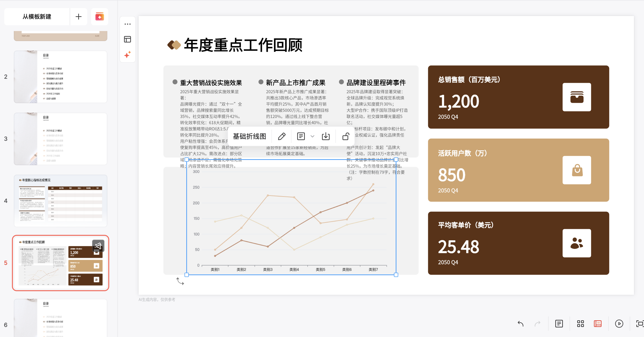
Task: Click the undo arrow icon
Action: coord(520,323)
